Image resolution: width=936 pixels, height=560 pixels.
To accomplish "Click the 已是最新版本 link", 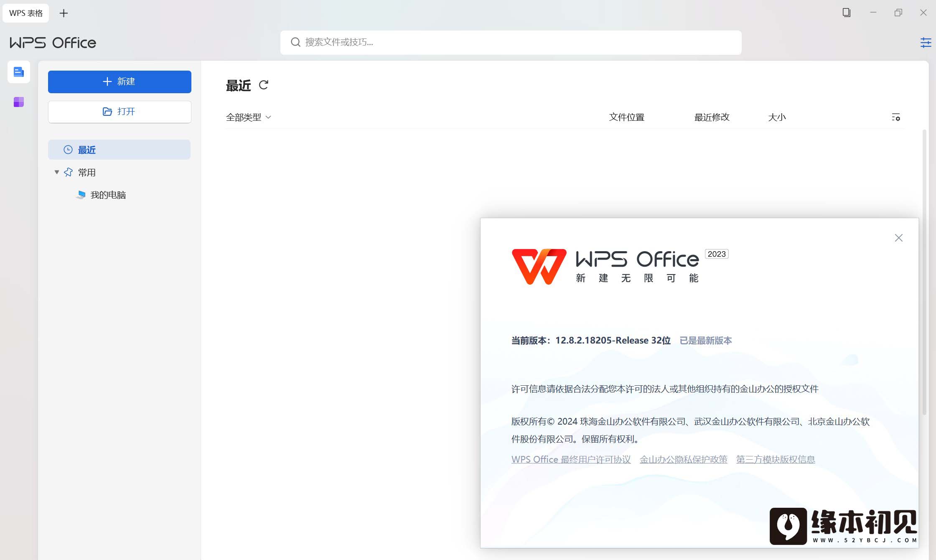I will coord(706,341).
